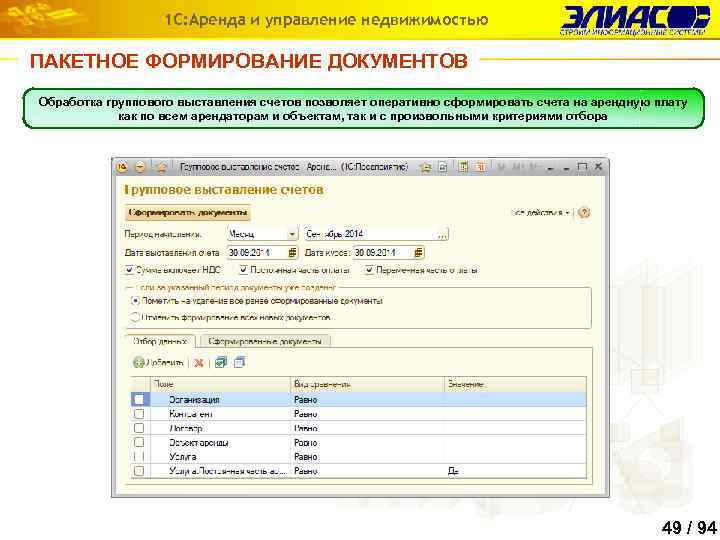Select the Организация row text

pos(194,400)
